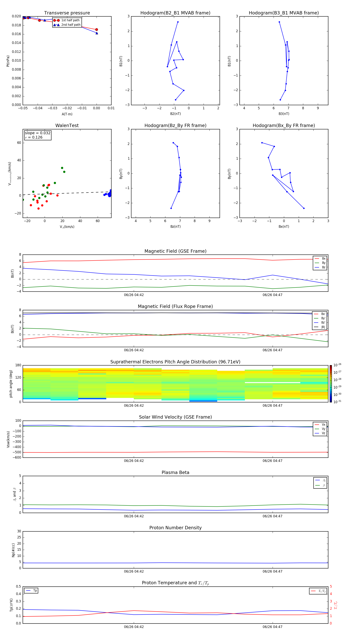
Task: Click the 'Transverse pressure' plot title
Action: (67, 13)
